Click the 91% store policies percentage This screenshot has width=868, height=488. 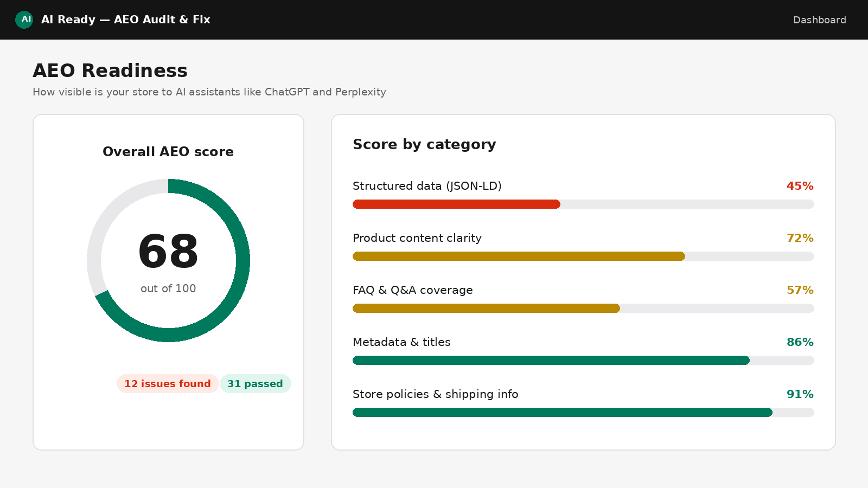click(800, 394)
